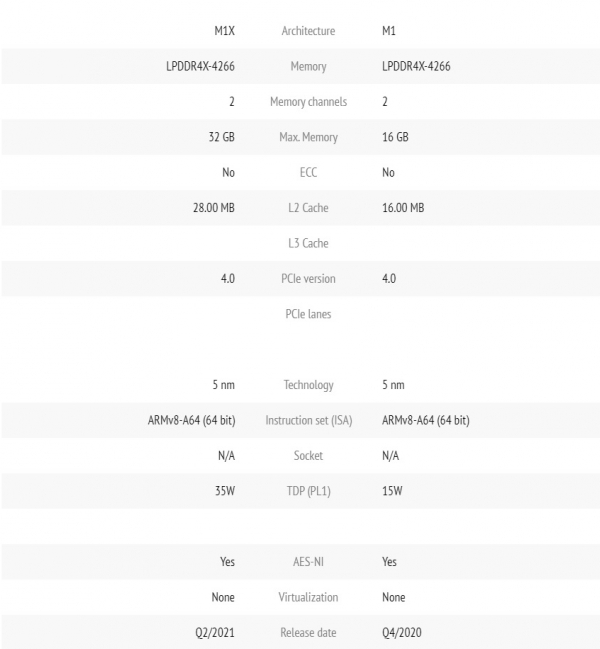Select the 16 GB max memory value
This screenshot has height=649, width=600.
point(396,137)
